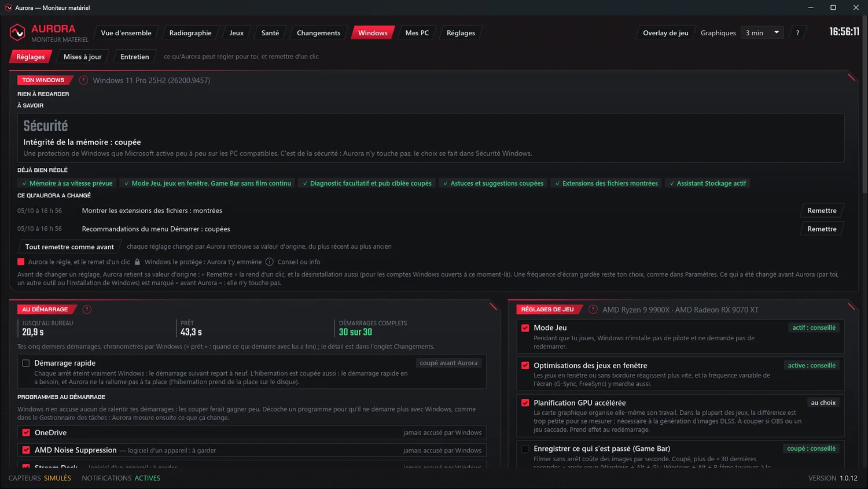Click the 'Astuces et suggestions coupées' chip
This screenshot has height=489, width=868.
[493, 183]
